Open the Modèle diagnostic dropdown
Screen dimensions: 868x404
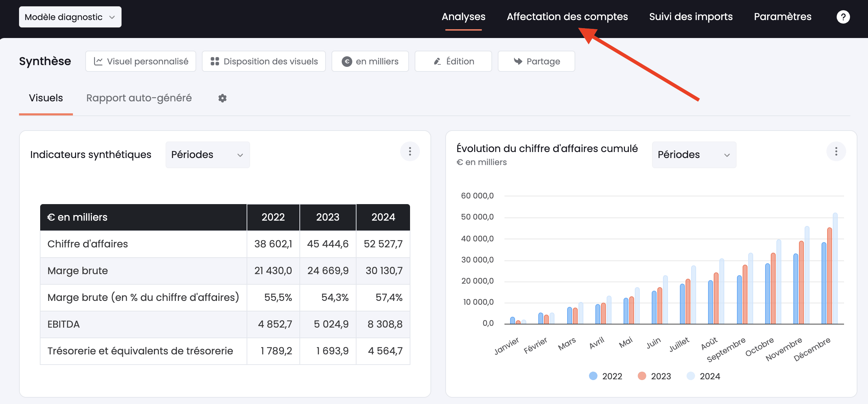tap(70, 17)
